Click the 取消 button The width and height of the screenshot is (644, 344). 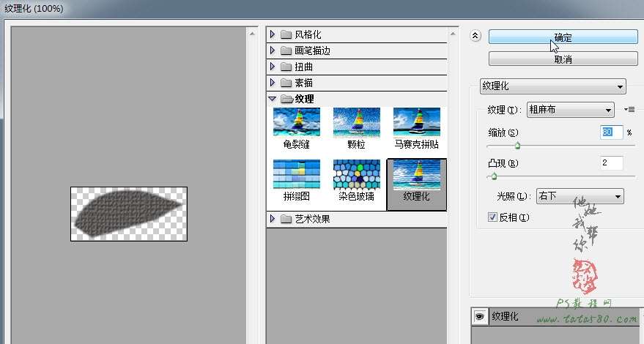[563, 59]
